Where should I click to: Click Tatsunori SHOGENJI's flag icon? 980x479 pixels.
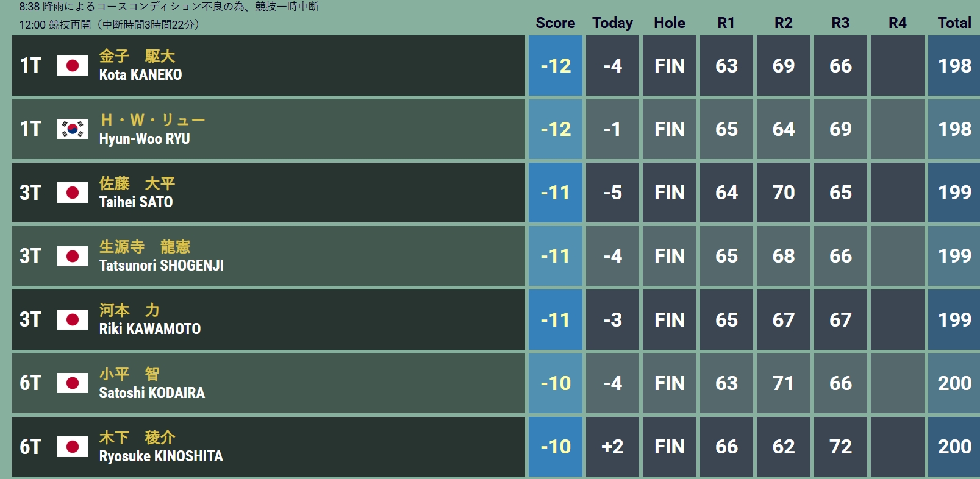tap(73, 256)
